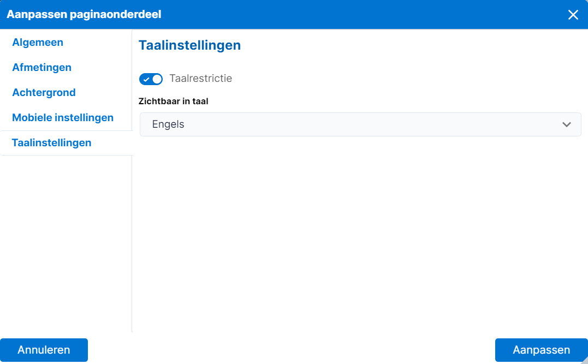Open the Zichtbaar in taal dropdown
Screen dimensions: 588x364
tap(360, 124)
